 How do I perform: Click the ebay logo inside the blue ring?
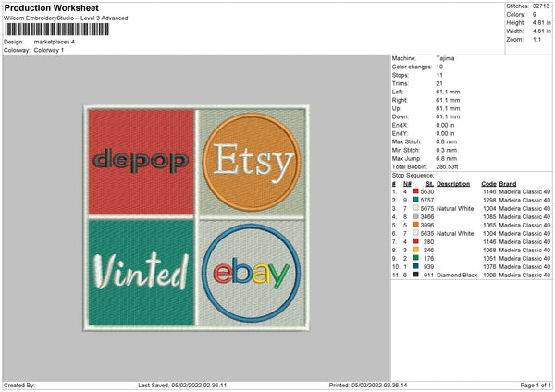pos(251,274)
